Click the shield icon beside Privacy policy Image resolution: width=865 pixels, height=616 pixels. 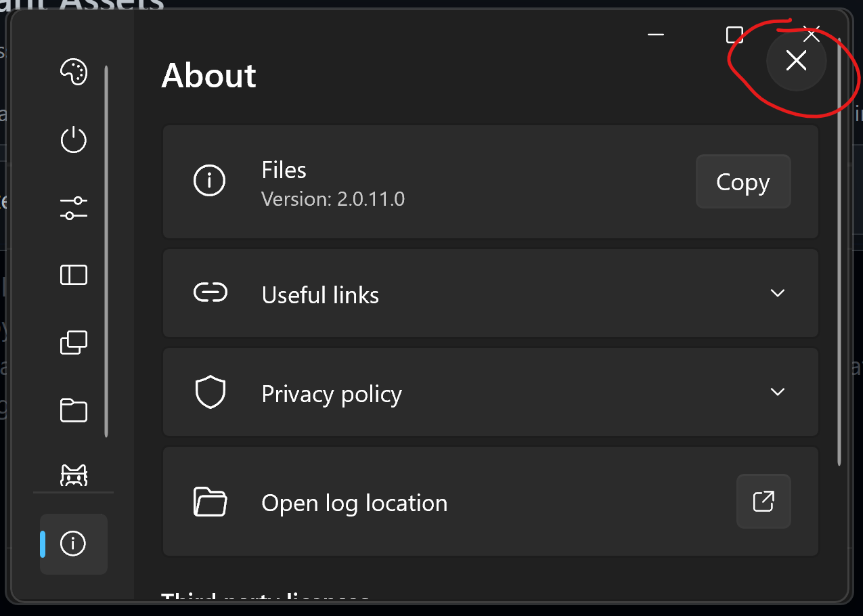(210, 391)
